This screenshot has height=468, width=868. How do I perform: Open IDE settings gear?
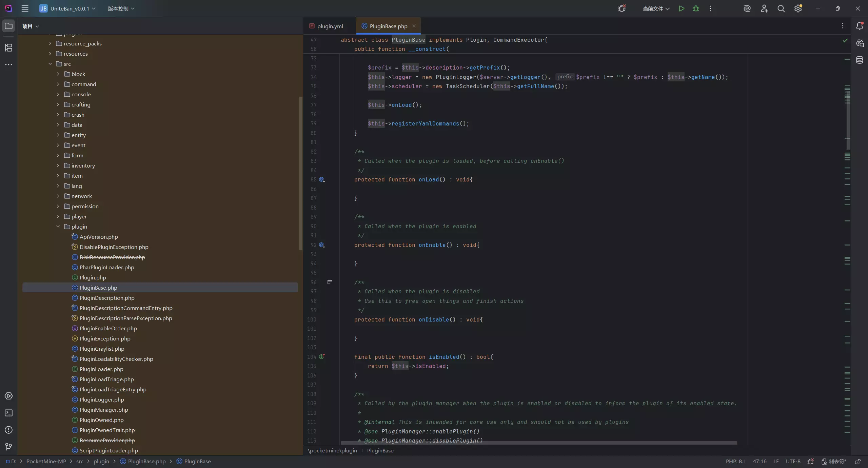point(798,8)
